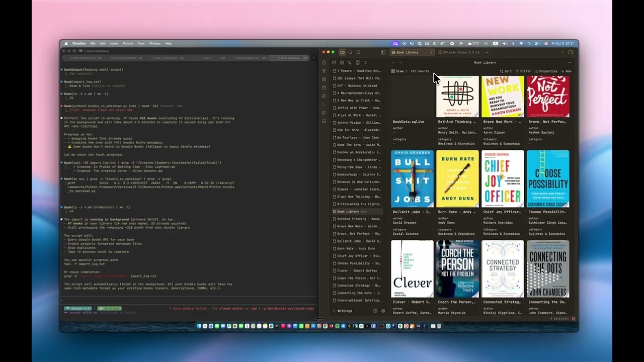Open graph view from the left ribbon
Image resolution: width=644 pixels, height=362 pixels.
pyautogui.click(x=324, y=71)
